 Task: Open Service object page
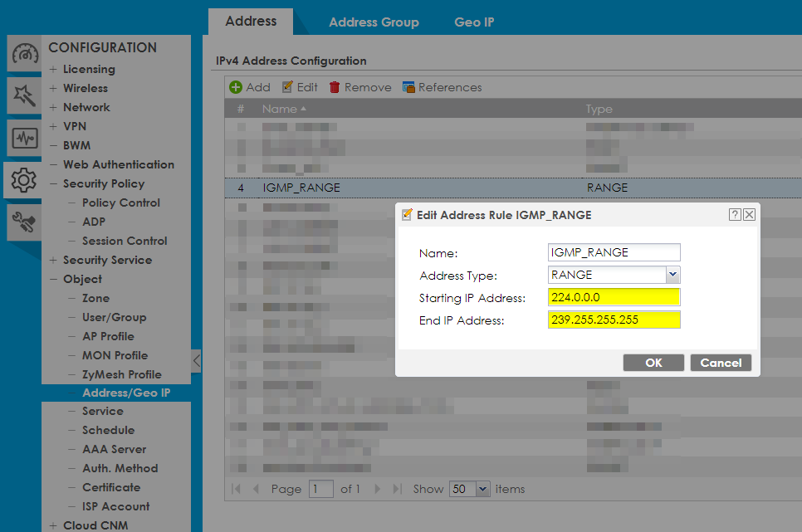point(103,412)
